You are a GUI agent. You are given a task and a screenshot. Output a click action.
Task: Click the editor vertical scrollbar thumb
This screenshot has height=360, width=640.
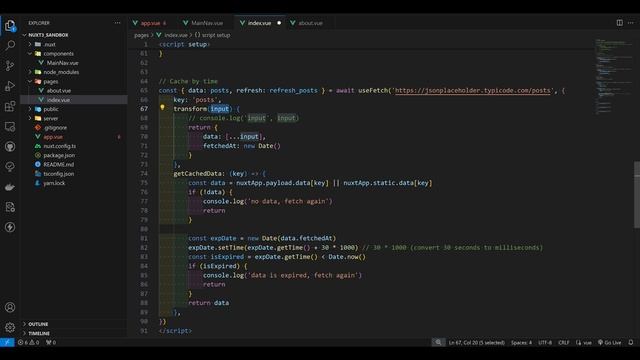pyautogui.click(x=637, y=195)
